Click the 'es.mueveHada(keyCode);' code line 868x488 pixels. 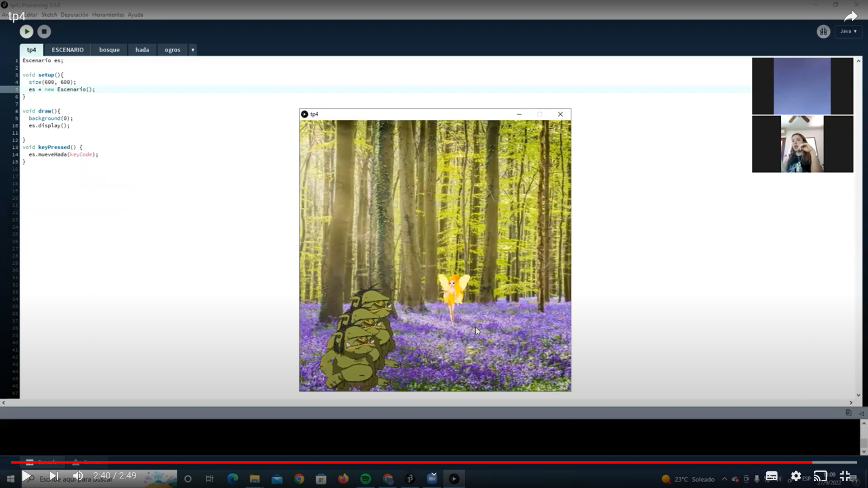click(x=63, y=155)
